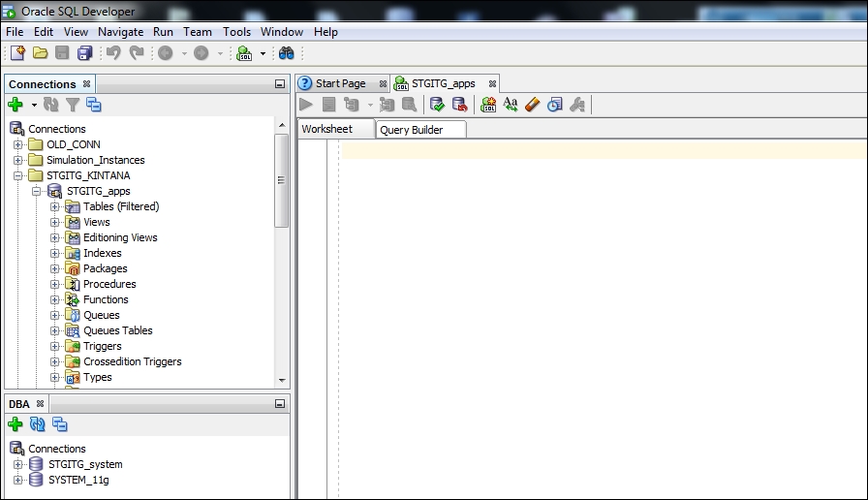868x500 pixels.
Task: Clear worksheet with eraser icon
Action: (x=532, y=104)
